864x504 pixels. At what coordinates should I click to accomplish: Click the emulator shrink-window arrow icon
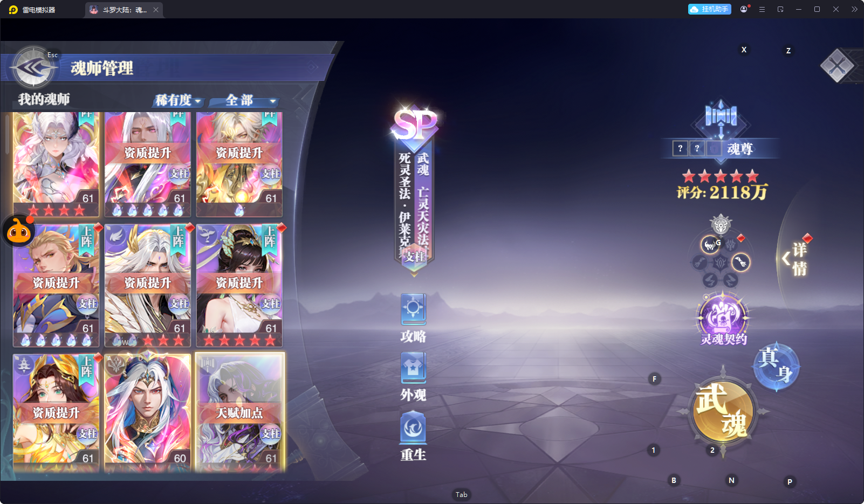pyautogui.click(x=780, y=9)
